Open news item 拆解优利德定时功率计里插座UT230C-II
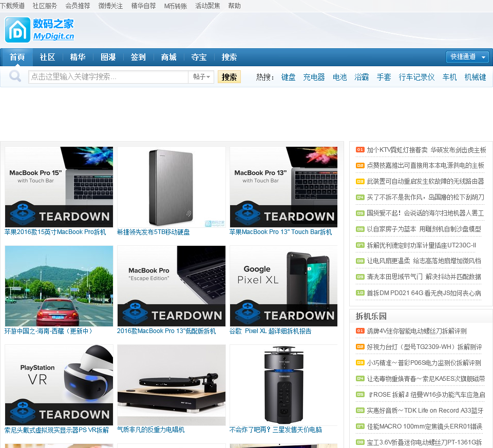The height and width of the screenshot is (448, 493). pyautogui.click(x=421, y=245)
